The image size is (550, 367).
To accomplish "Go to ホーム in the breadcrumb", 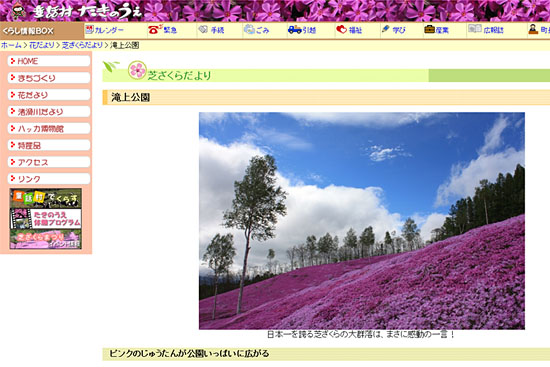I will pyautogui.click(x=11, y=45).
